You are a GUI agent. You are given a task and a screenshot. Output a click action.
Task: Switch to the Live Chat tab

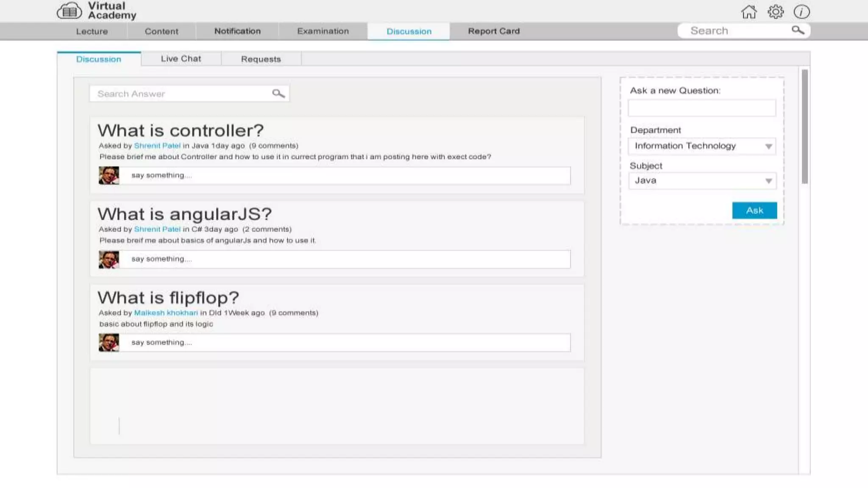(181, 59)
